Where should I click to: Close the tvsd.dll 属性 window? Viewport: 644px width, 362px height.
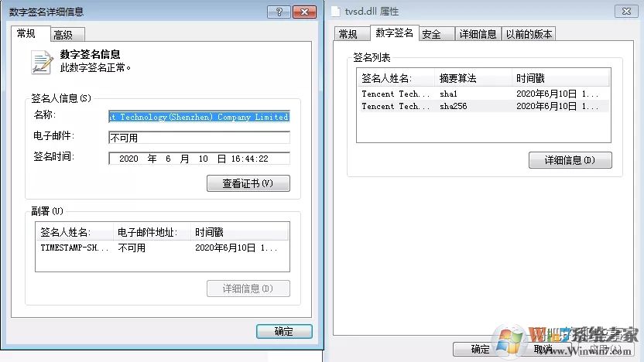tap(626, 12)
